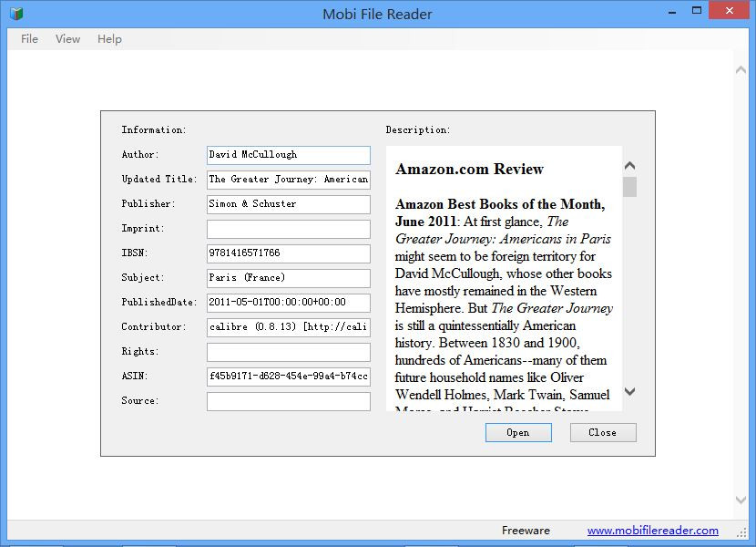The image size is (756, 547).
Task: Click the IBSN field 9781416571766
Action: (x=289, y=253)
